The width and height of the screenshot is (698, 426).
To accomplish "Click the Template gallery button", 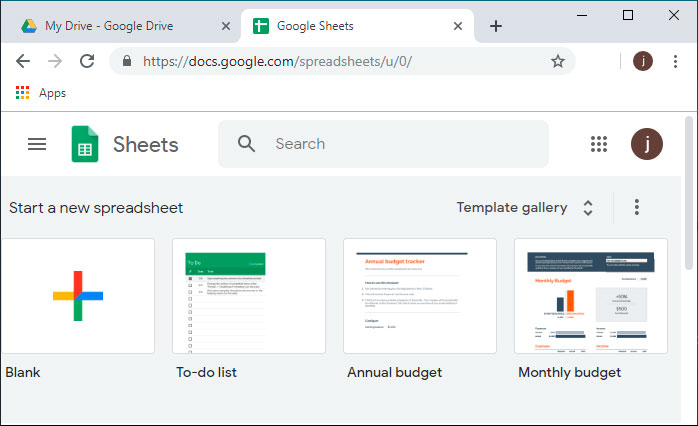I will (x=512, y=207).
